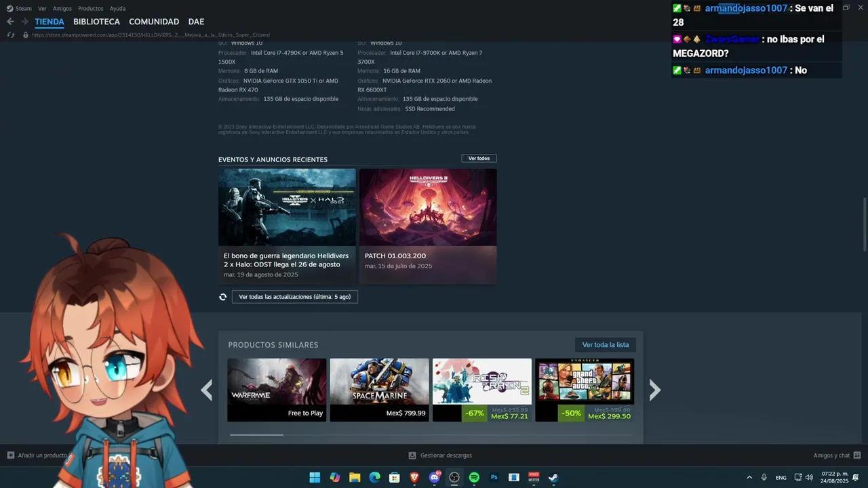Open the DAE profile tab
Screen dimensions: 868x488
[196, 22]
